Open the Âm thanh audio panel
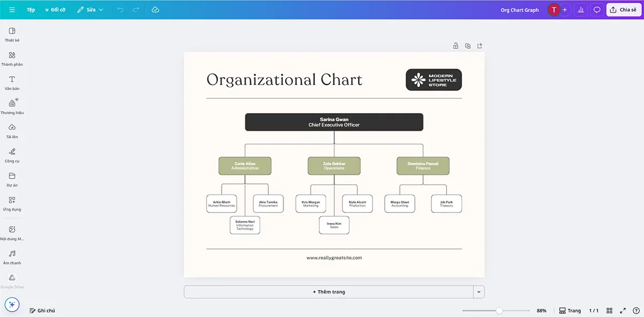This screenshot has width=644, height=317. click(12, 257)
